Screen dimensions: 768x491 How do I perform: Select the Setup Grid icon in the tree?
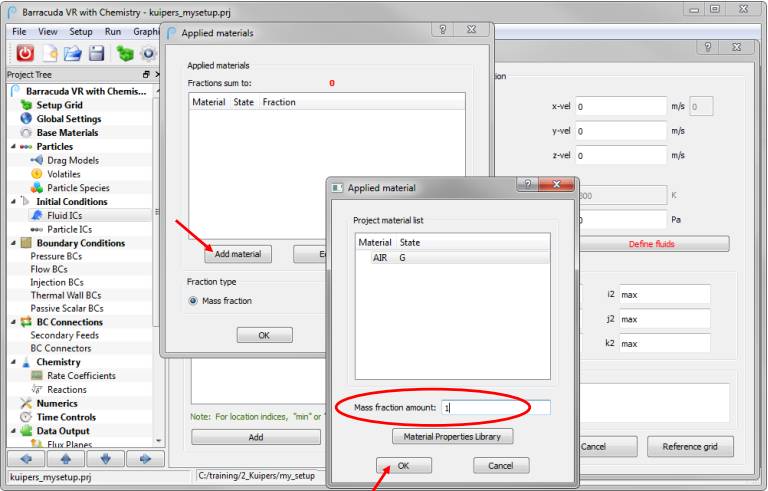(x=26, y=105)
